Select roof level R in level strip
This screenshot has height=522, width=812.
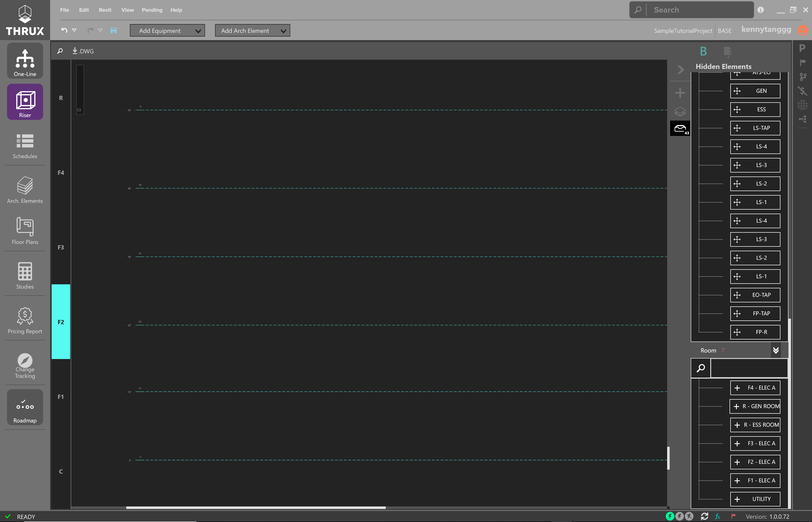61,98
